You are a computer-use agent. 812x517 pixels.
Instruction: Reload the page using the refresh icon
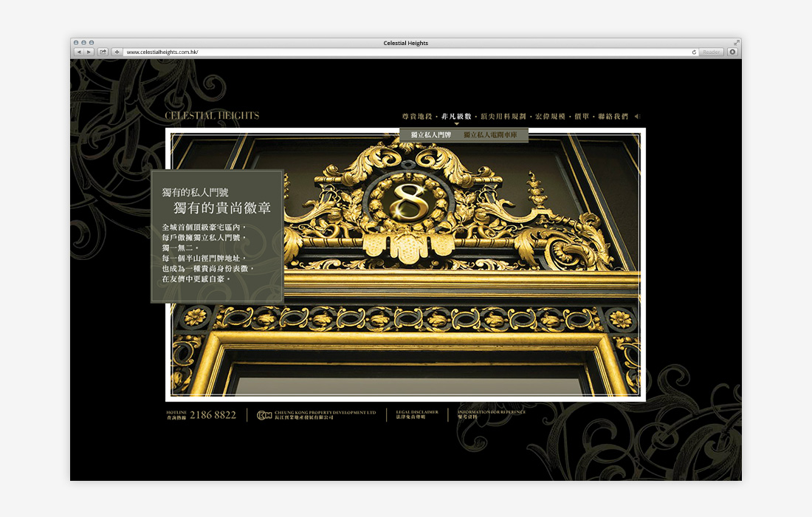694,52
